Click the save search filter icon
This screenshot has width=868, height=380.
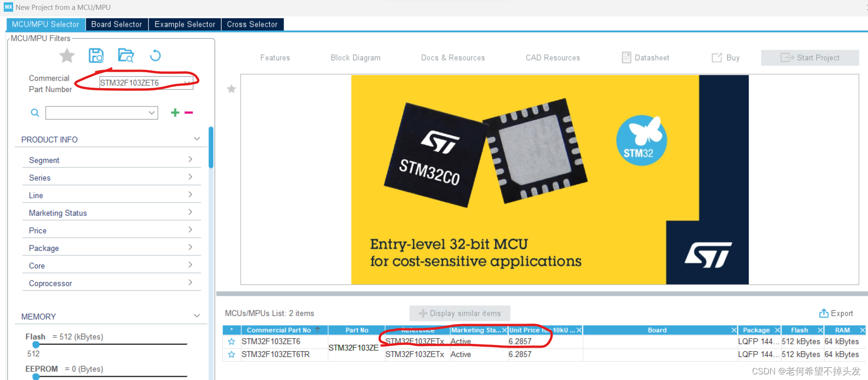tap(96, 55)
